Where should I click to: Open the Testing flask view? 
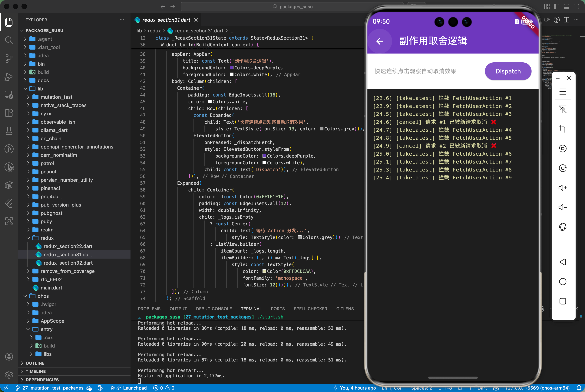9,131
